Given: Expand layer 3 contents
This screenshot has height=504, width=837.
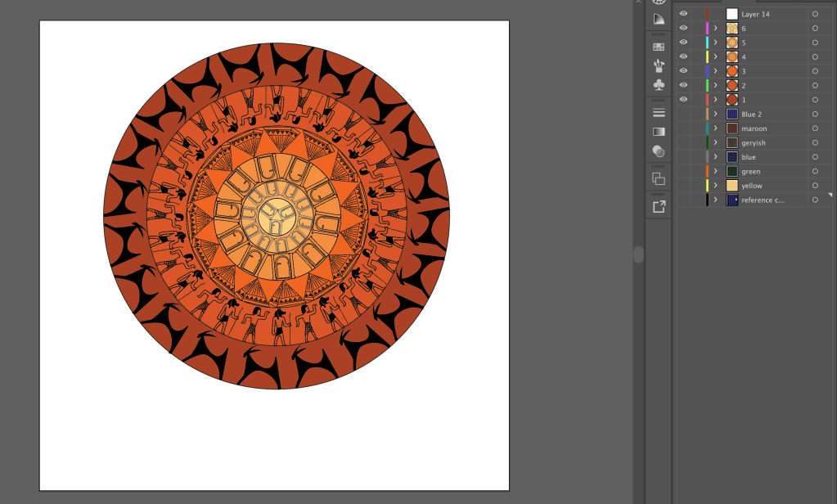Looking at the screenshot, I should click(715, 71).
